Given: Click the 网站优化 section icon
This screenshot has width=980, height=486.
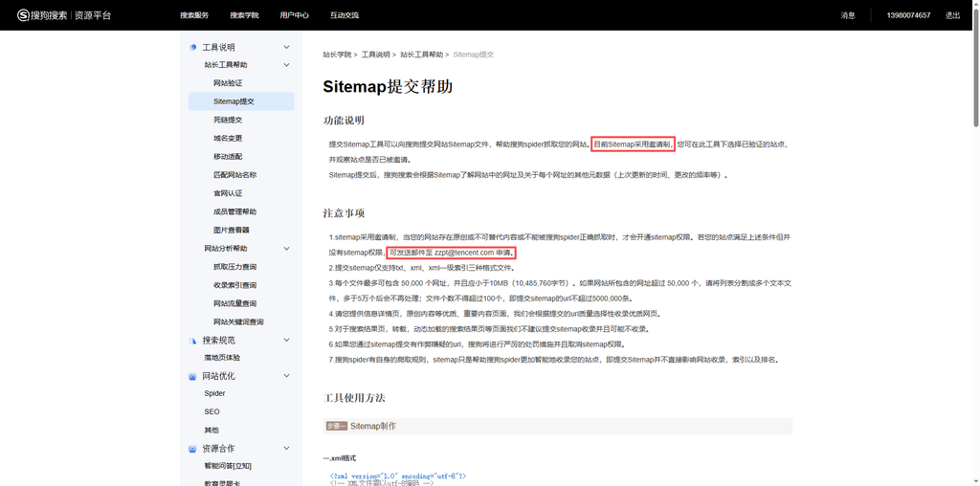Looking at the screenshot, I should pyautogui.click(x=193, y=376).
